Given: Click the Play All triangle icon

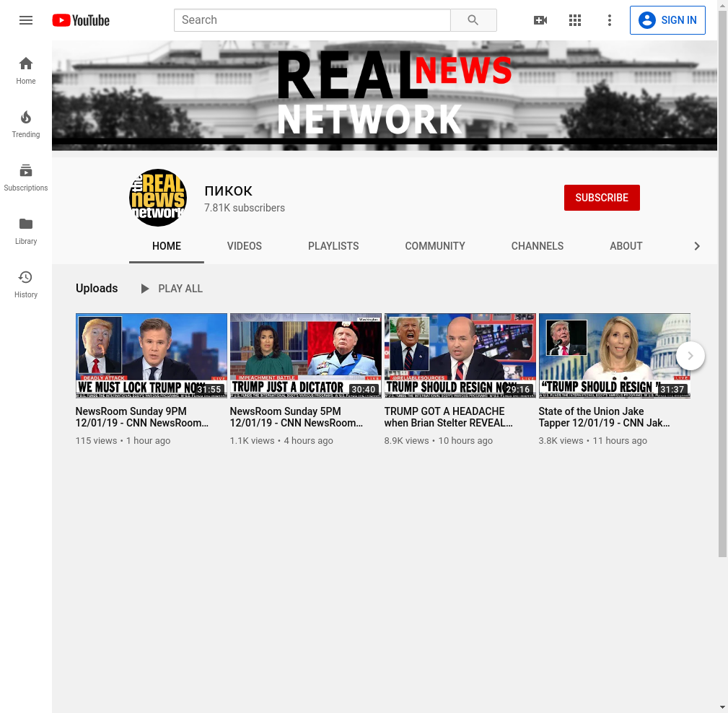Looking at the screenshot, I should (x=145, y=289).
